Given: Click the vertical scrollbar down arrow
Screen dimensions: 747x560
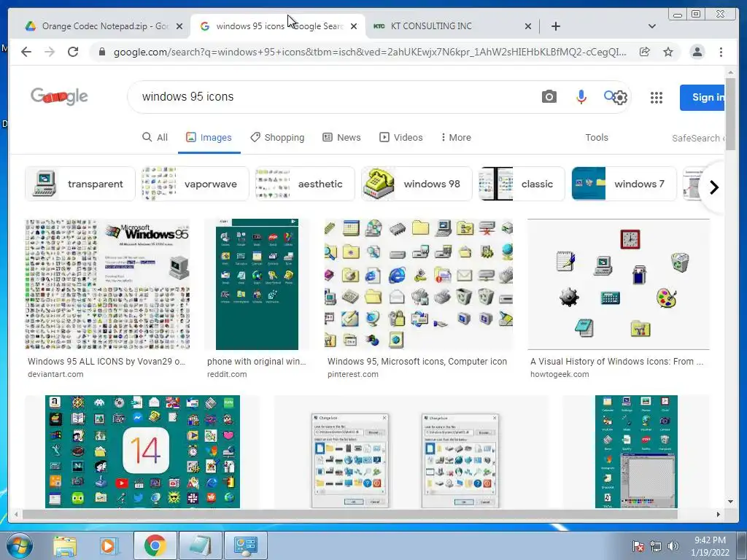Looking at the screenshot, I should click(x=730, y=502).
